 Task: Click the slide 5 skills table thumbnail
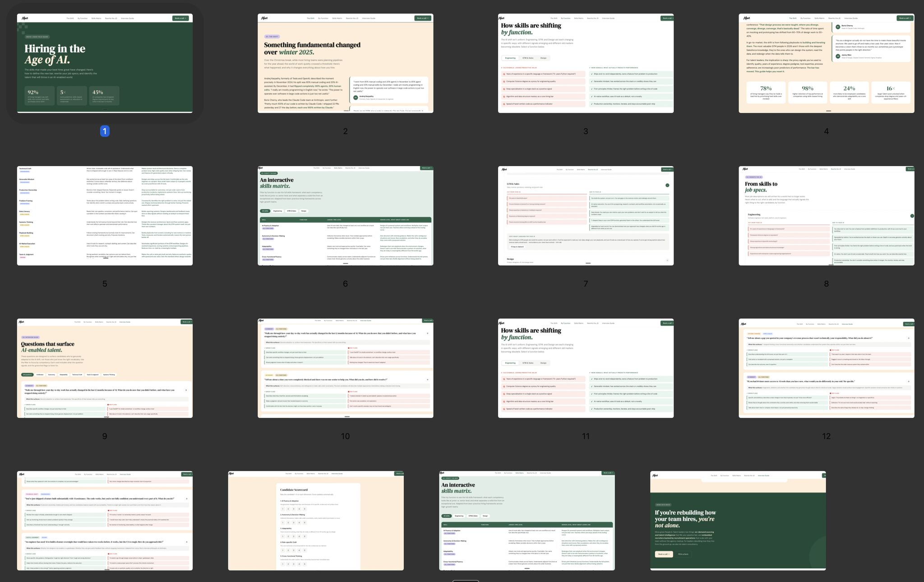click(105, 216)
